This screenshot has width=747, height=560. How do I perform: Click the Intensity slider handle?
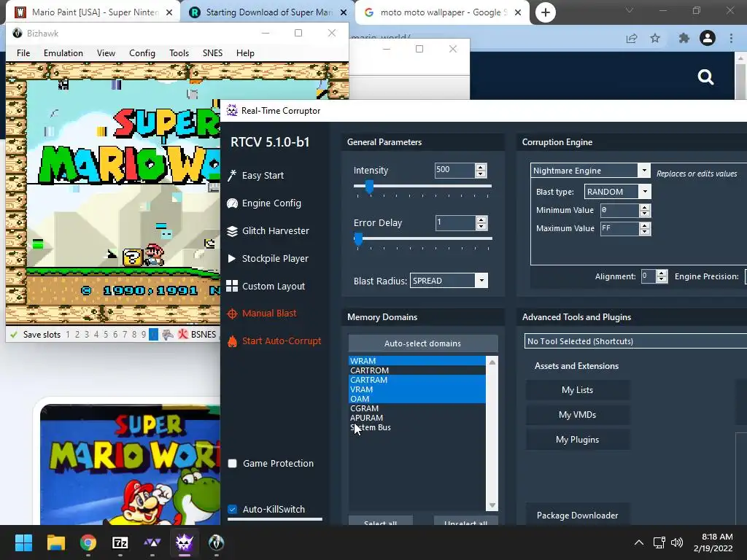click(369, 187)
